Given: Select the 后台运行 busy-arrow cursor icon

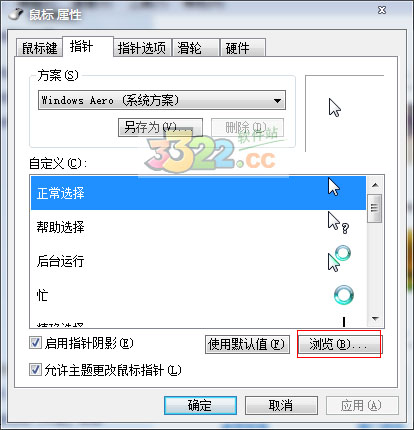Looking at the screenshot, I should pyautogui.click(x=339, y=258).
